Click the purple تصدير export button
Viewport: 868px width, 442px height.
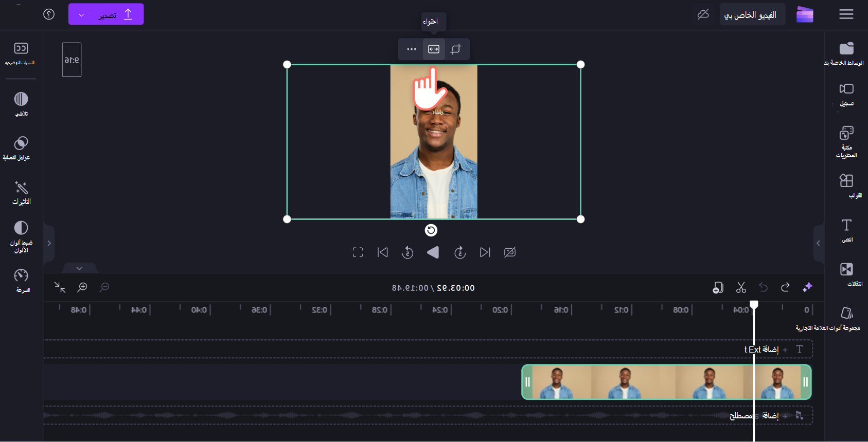point(106,14)
